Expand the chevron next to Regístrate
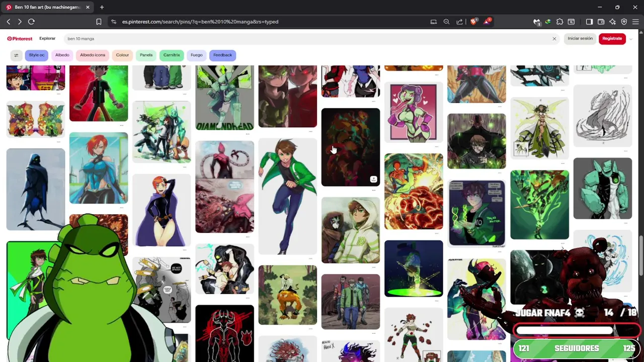 [631, 39]
